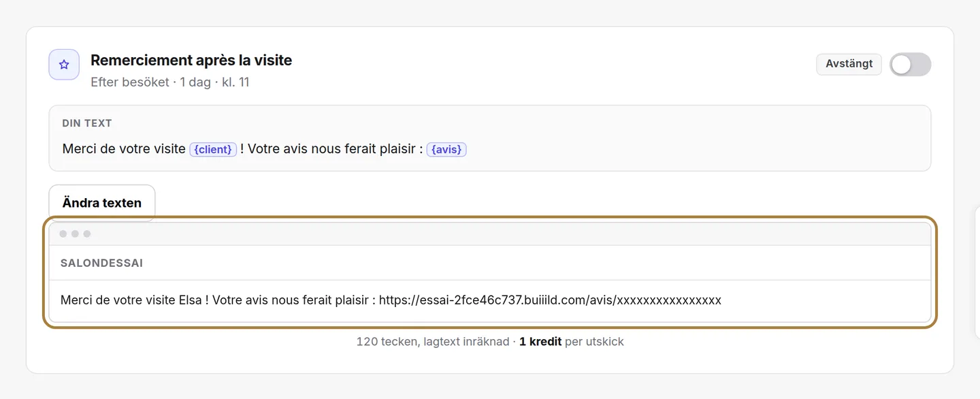Click the middle dot in preview window bar
Viewport: 980px width, 399px height.
pyautogui.click(x=75, y=234)
